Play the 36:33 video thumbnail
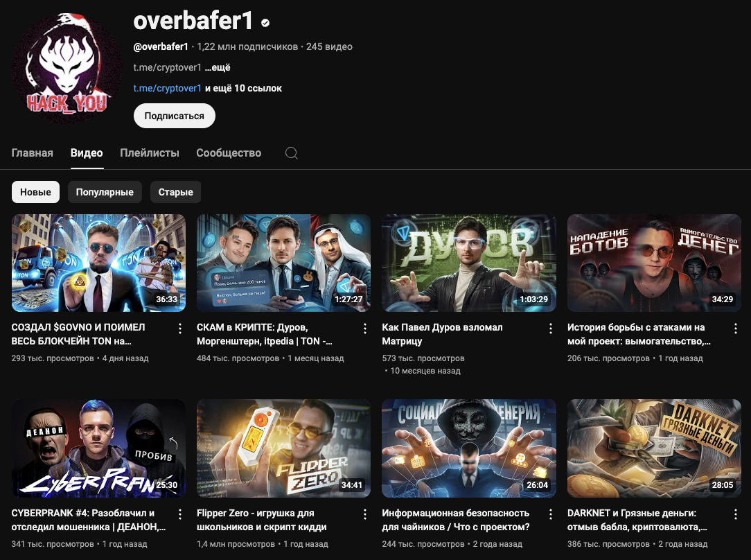Viewport: 751px width, 560px height. 98,263
